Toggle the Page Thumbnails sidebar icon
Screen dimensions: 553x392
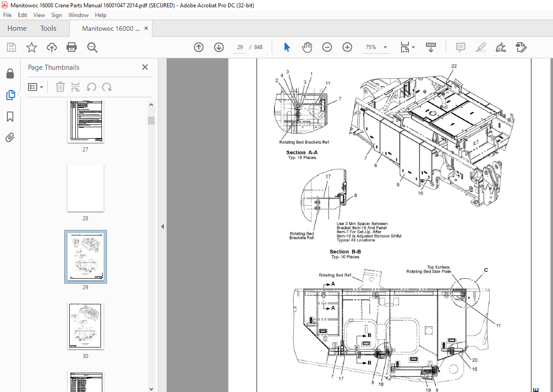pyautogui.click(x=10, y=95)
